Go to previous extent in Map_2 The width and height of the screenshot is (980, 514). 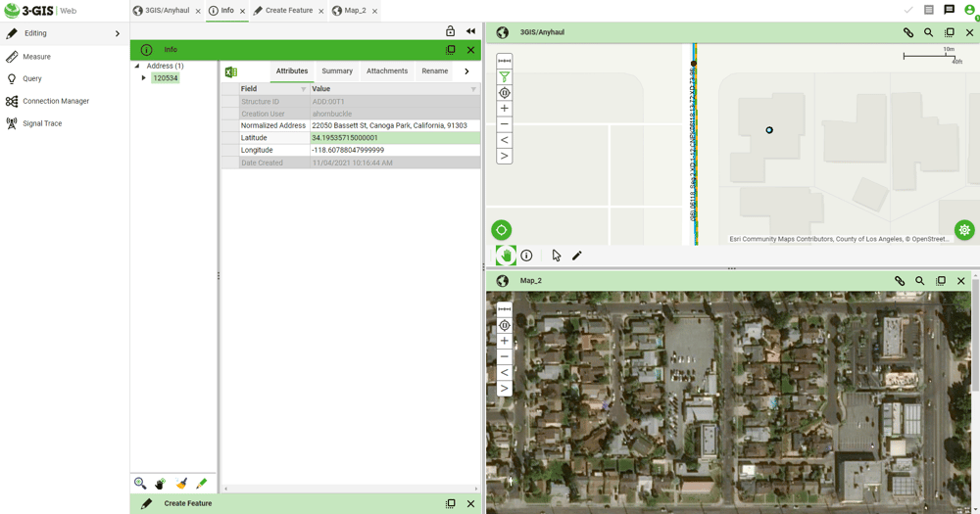pos(505,373)
